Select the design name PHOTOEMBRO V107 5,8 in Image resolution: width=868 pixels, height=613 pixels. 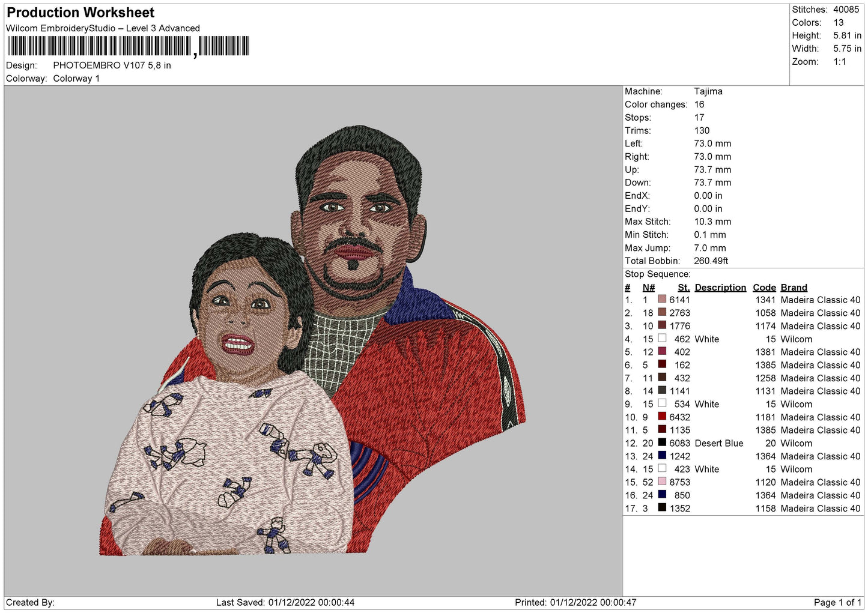(x=112, y=65)
